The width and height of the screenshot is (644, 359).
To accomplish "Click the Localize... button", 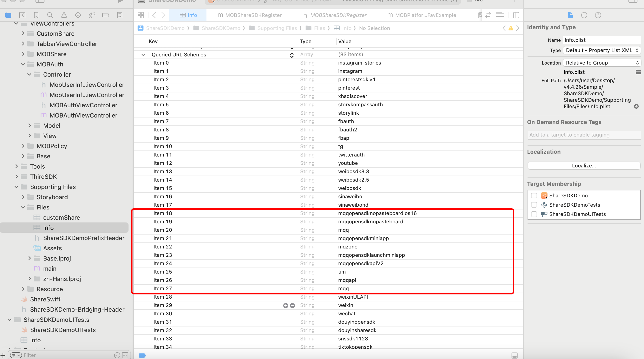I will tap(584, 166).
